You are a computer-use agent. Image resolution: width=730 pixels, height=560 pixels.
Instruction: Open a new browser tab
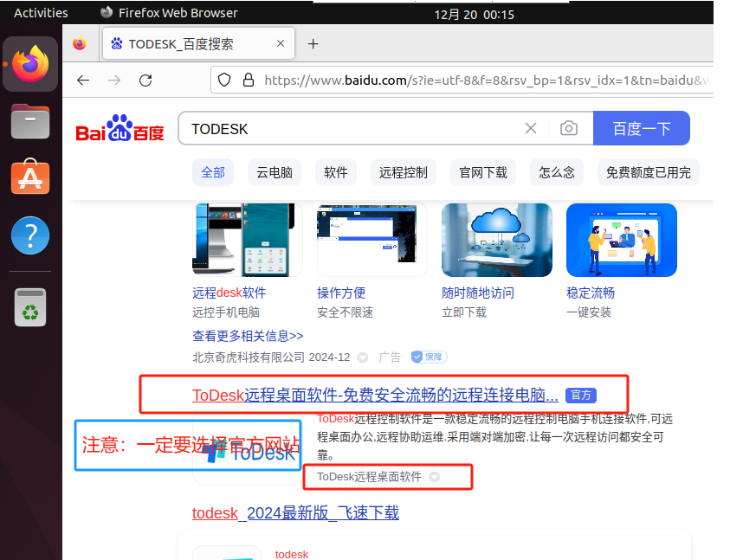(x=313, y=44)
